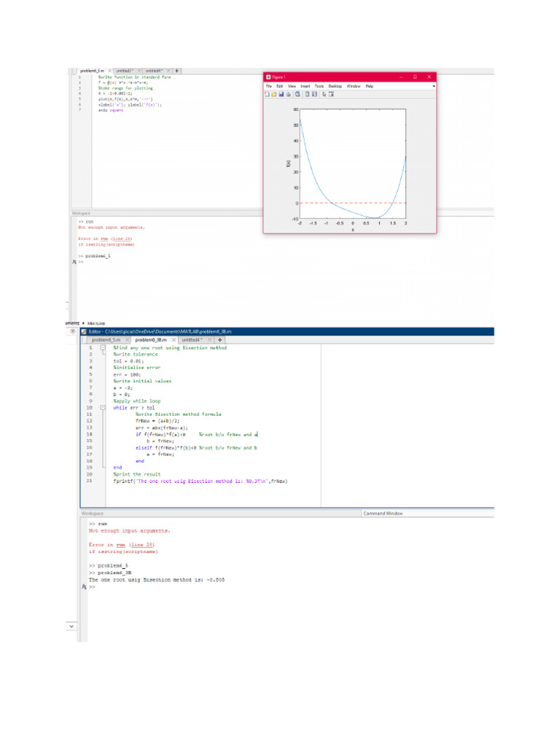Click Open File icon in Figure 1 toolbar
Viewport: 560px width, 747px height.
pos(274,94)
